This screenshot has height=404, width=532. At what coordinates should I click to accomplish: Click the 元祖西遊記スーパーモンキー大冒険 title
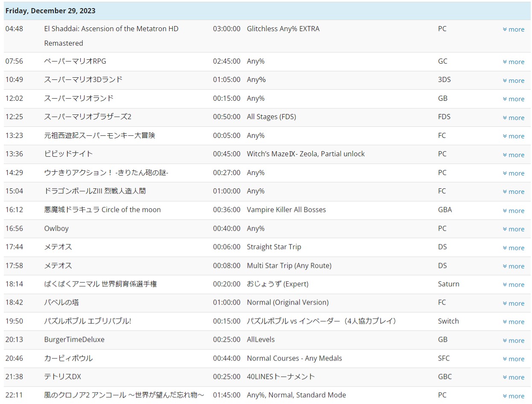tap(99, 135)
